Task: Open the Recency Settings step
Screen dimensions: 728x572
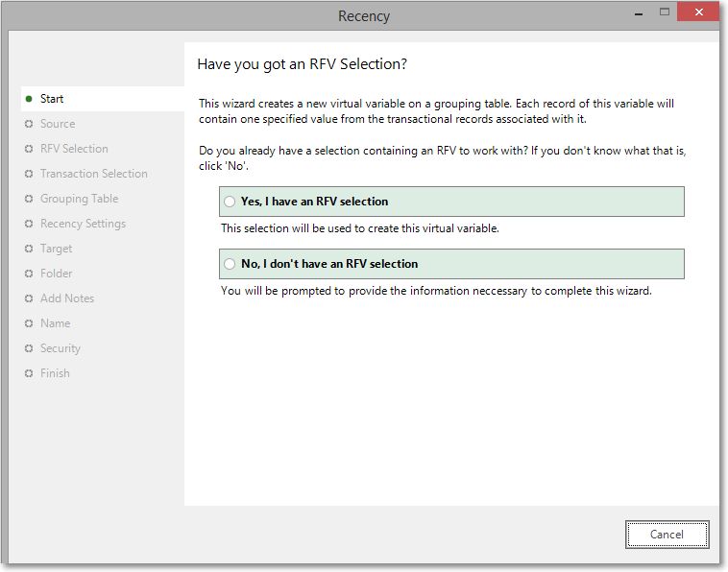Action: tap(84, 224)
